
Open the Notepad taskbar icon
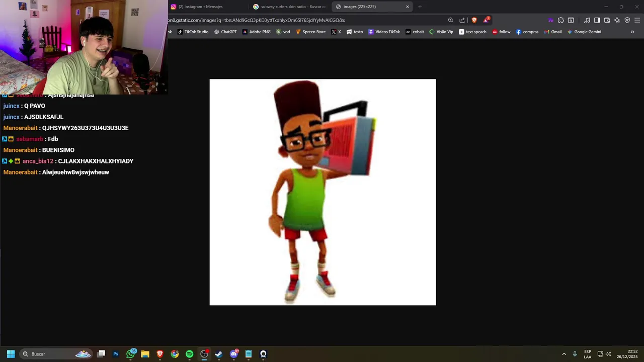pyautogui.click(x=249, y=354)
